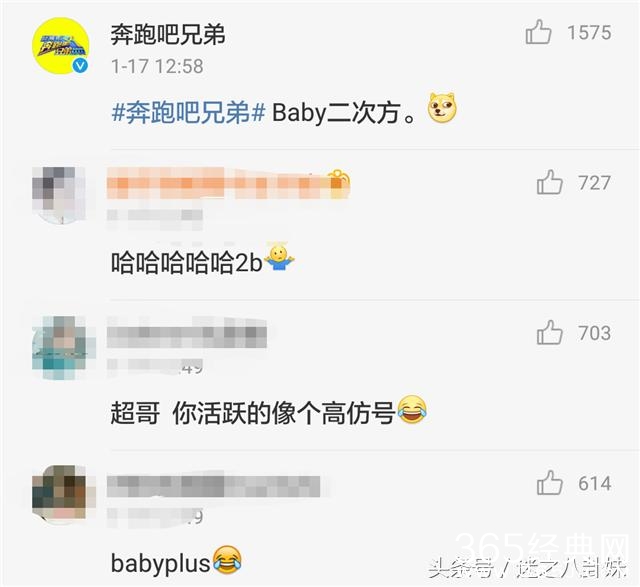Open avatar of the 哈哈哈哈哈2b commenter
This screenshot has width=640, height=587.
60,195
